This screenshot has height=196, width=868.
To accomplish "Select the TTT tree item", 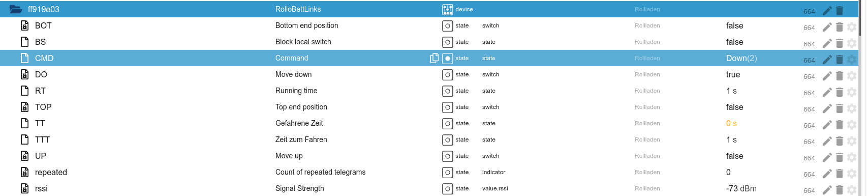I will tap(42, 139).
